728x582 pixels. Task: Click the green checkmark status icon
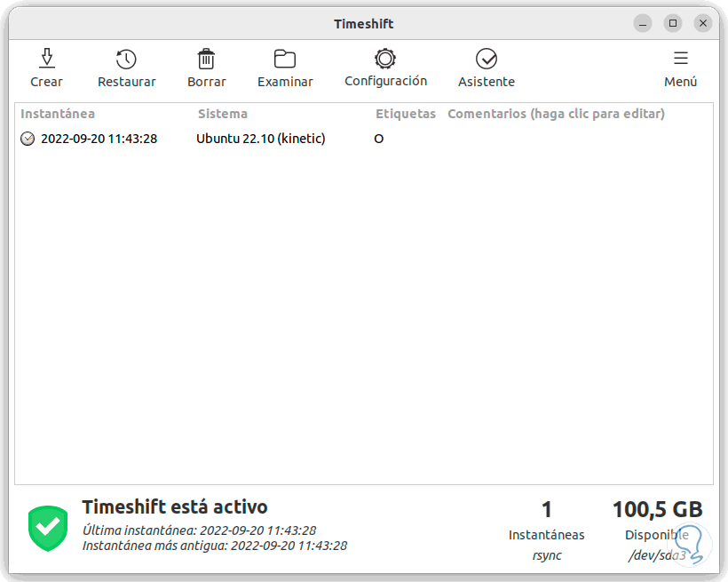click(x=47, y=528)
